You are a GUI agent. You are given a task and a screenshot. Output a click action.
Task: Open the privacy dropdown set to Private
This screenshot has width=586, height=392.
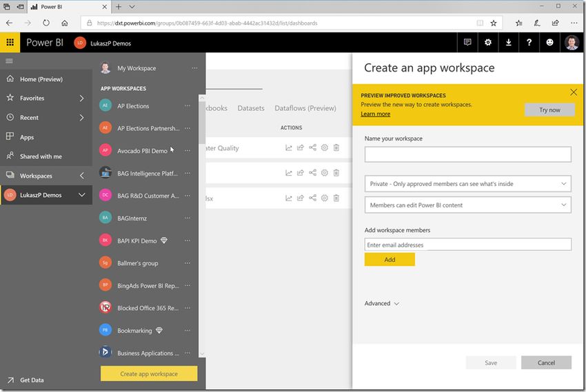[x=468, y=184]
